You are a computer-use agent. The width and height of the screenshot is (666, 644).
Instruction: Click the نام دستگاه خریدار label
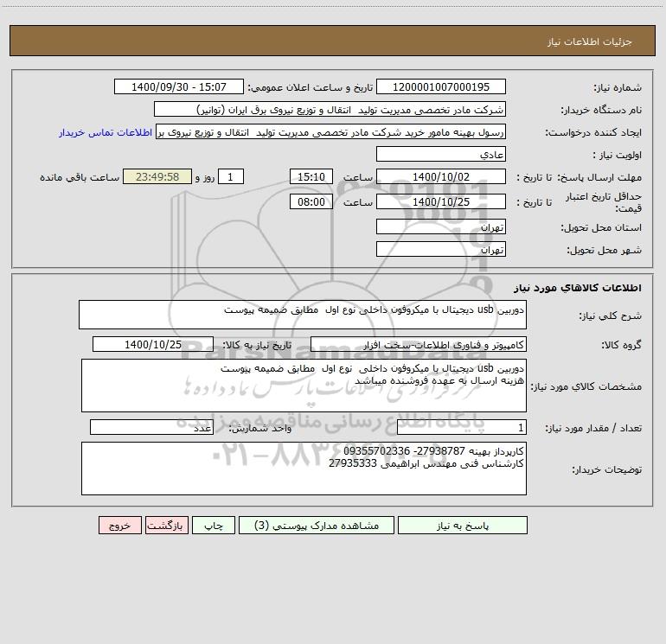601,111
